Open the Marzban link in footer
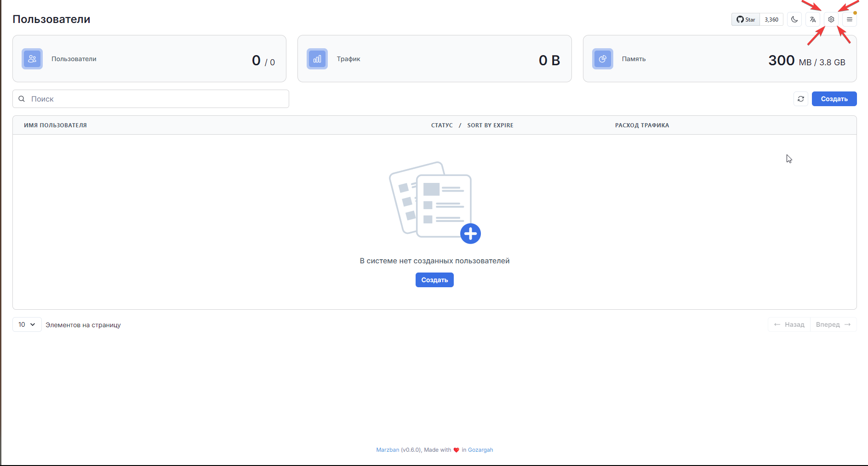This screenshot has width=868, height=466. tap(388, 450)
